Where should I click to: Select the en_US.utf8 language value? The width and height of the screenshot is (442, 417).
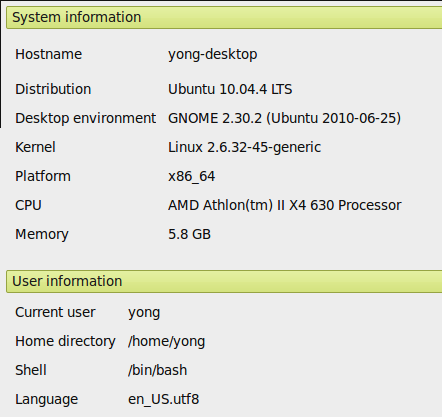(x=163, y=399)
